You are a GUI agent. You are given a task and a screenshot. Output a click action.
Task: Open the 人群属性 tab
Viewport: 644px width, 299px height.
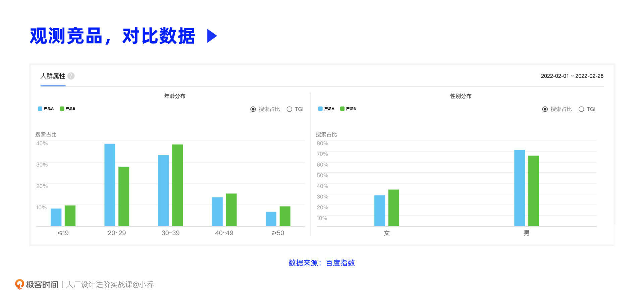53,76
